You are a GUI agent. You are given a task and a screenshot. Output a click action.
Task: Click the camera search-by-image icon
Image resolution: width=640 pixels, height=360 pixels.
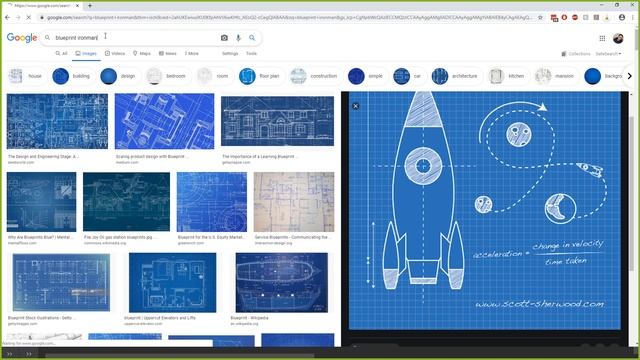pyautogui.click(x=224, y=38)
